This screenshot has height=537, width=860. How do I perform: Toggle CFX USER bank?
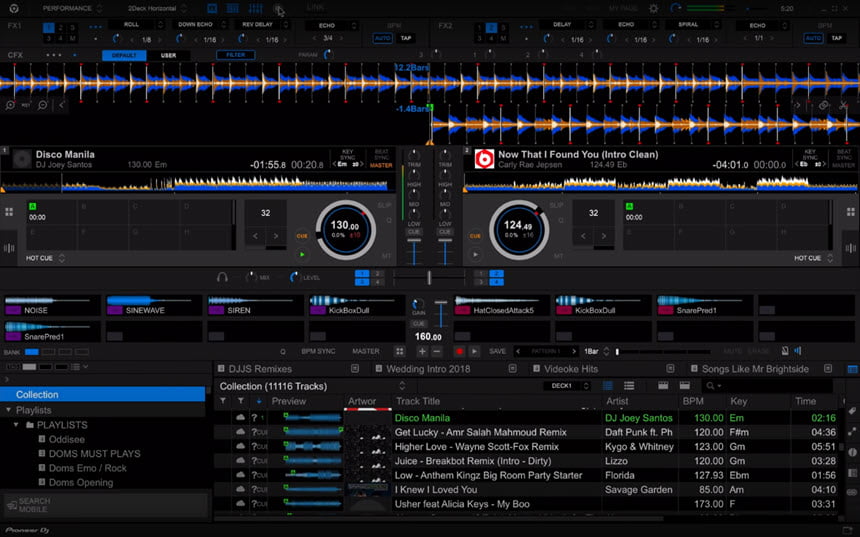tap(168, 55)
